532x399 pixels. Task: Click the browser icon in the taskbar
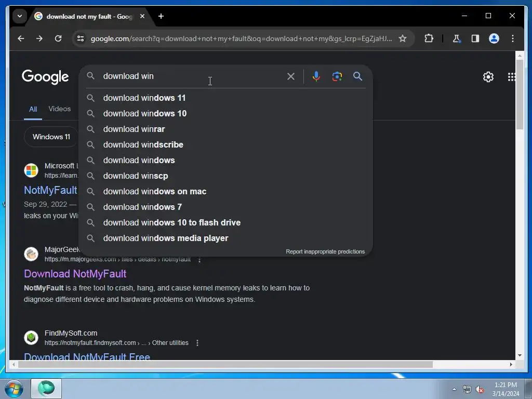point(46,389)
